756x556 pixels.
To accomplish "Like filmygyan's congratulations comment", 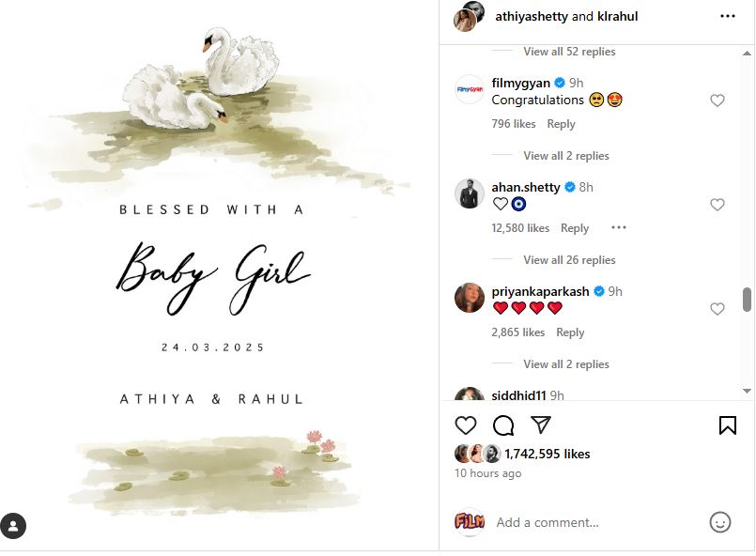I will (x=717, y=100).
